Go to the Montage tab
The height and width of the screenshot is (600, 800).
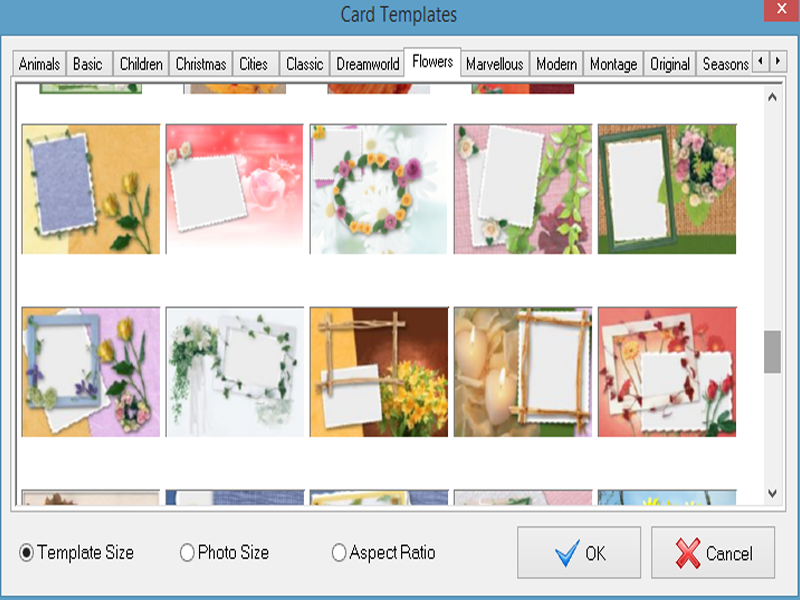pos(614,64)
